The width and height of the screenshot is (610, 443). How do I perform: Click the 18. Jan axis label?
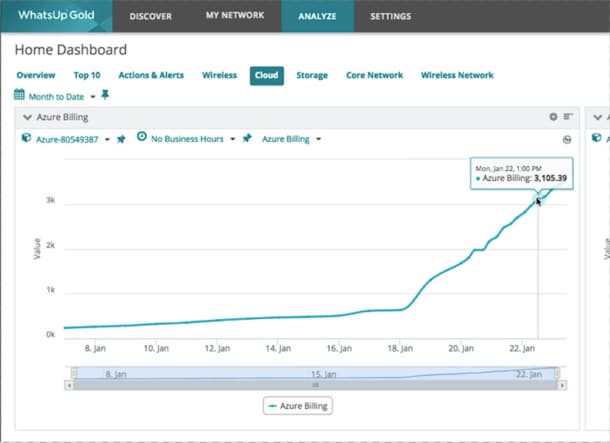[x=400, y=348]
